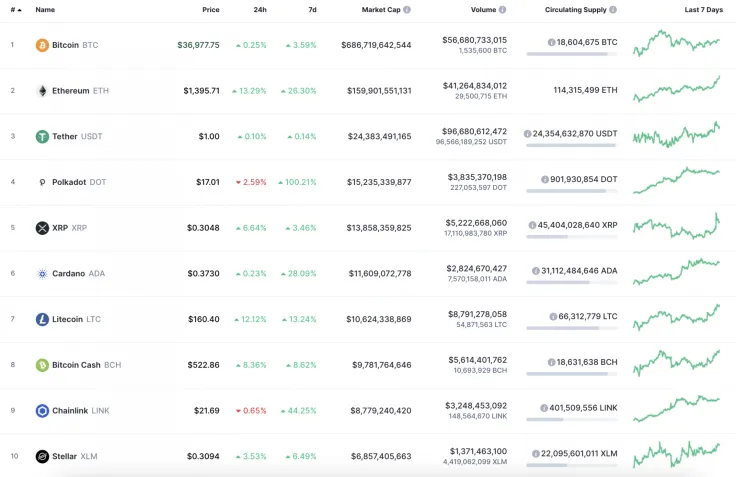Sort by the Circulating Supply header
The image size is (736, 477).
pos(575,9)
